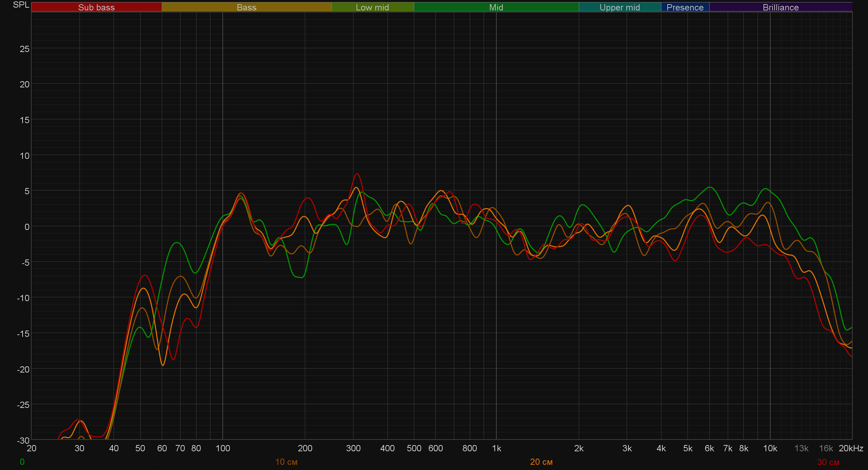Select the Bass frequency band header

click(247, 7)
